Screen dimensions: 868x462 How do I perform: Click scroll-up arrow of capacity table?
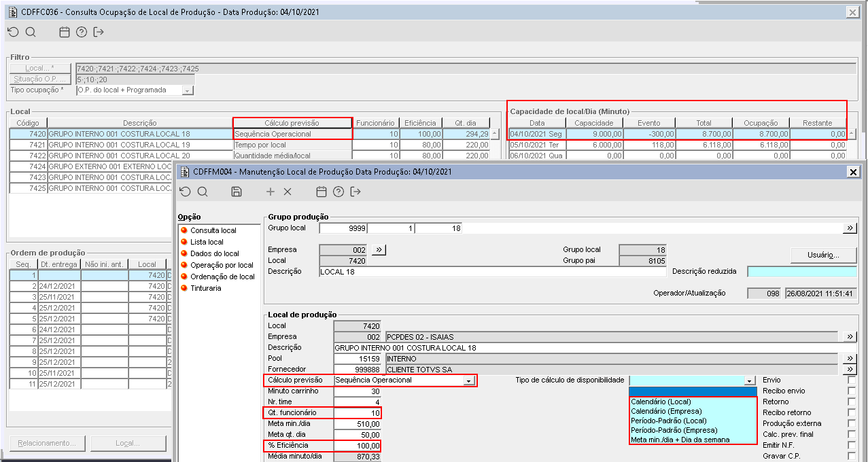click(852, 134)
